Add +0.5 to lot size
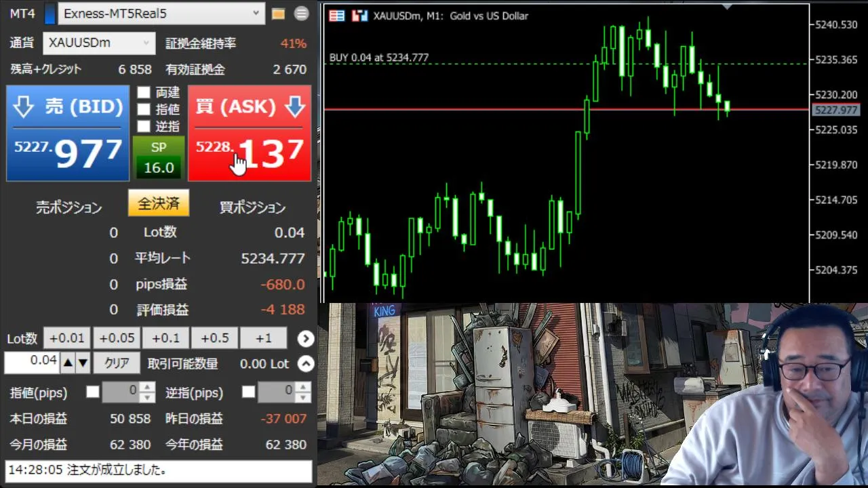The image size is (868, 488). (x=214, y=338)
